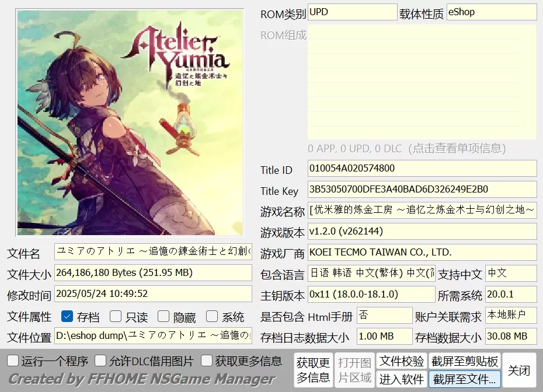Click the 文件校验 file verify button
This screenshot has height=392, width=543.
click(402, 361)
